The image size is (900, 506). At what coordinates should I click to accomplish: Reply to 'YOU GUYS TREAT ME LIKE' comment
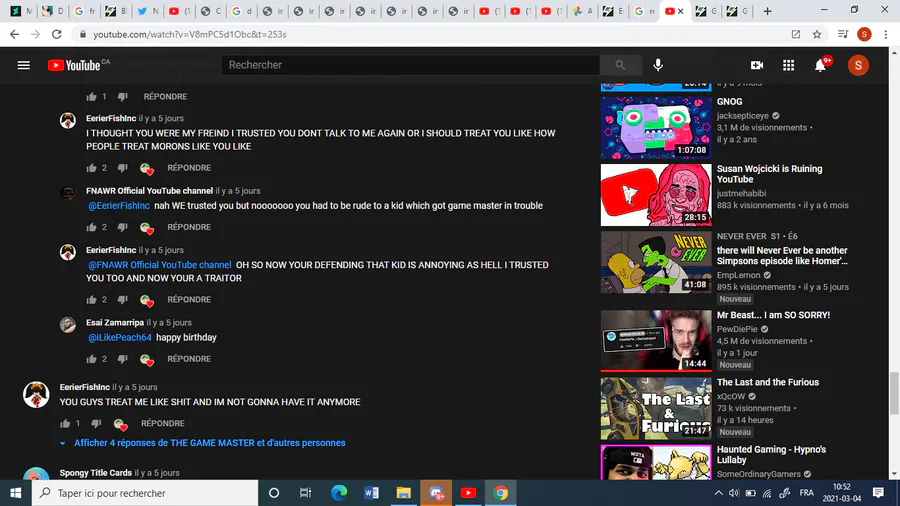(x=162, y=423)
